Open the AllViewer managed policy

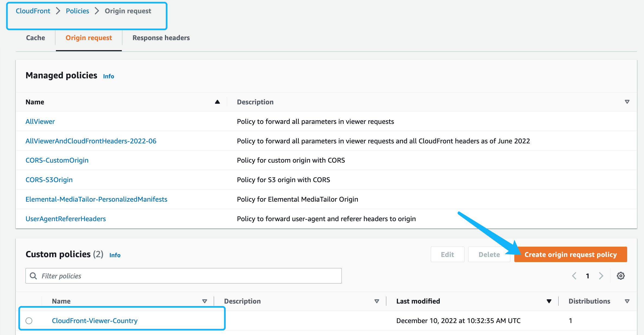point(40,121)
